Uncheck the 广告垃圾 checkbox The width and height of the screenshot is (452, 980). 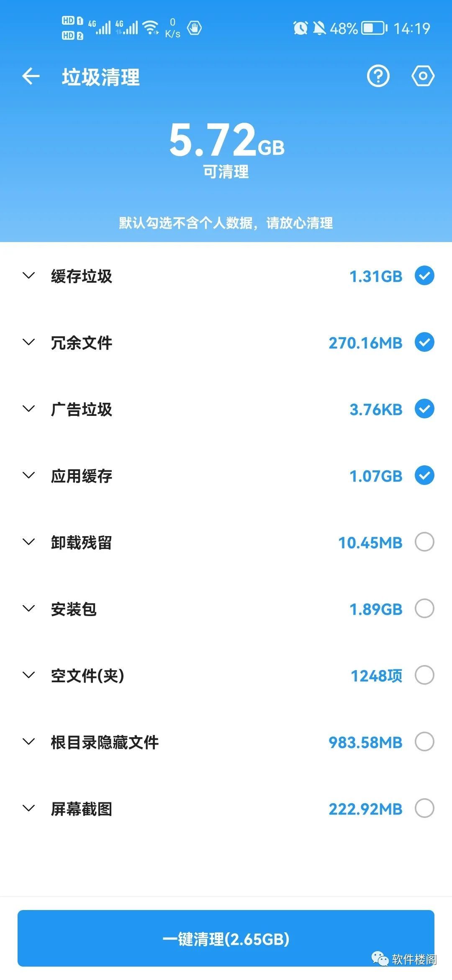[x=424, y=409]
